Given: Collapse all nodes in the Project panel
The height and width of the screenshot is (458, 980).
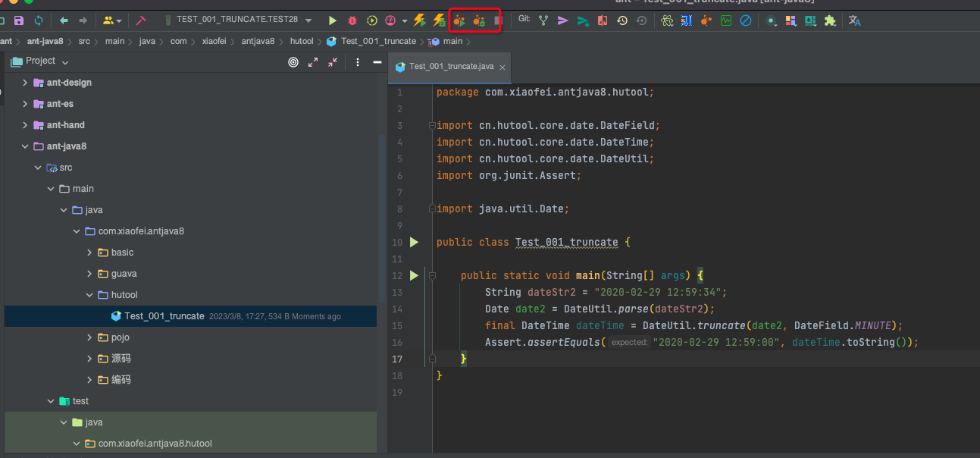Looking at the screenshot, I should [x=333, y=62].
